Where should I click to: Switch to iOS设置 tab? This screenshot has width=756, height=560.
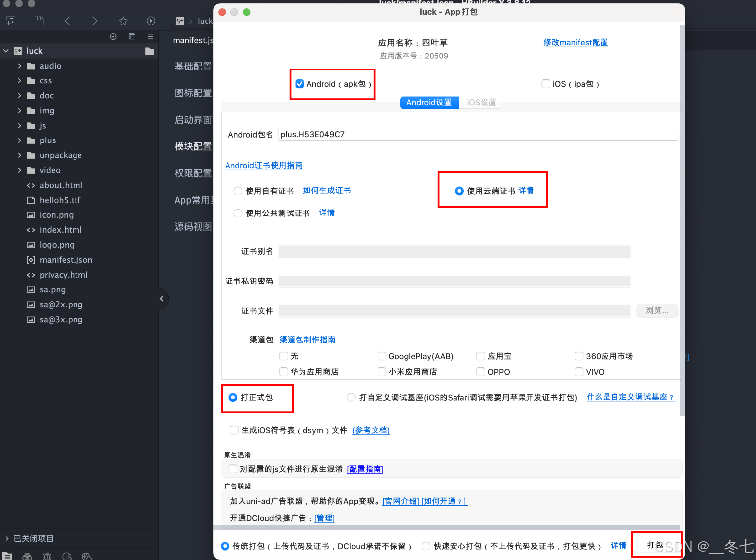(481, 102)
